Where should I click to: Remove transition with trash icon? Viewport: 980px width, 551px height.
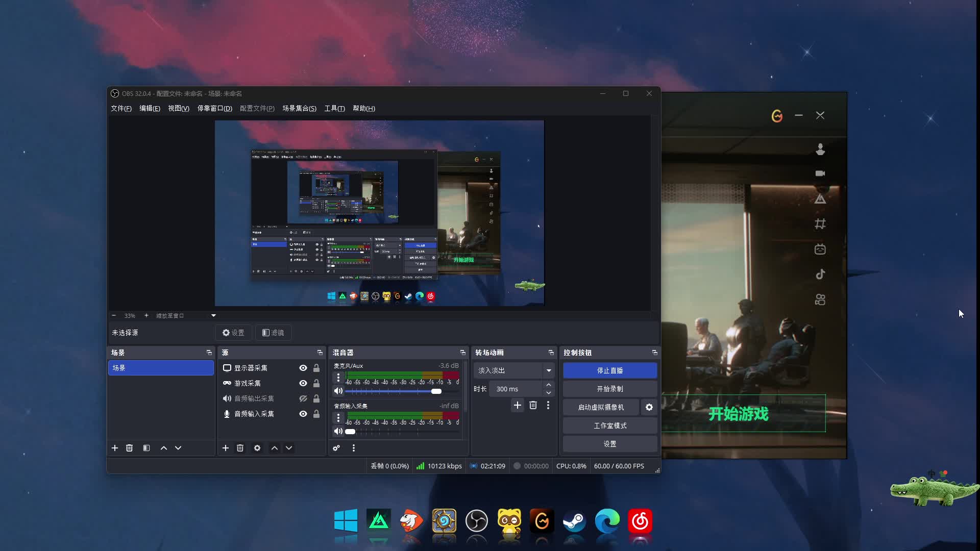click(x=533, y=405)
